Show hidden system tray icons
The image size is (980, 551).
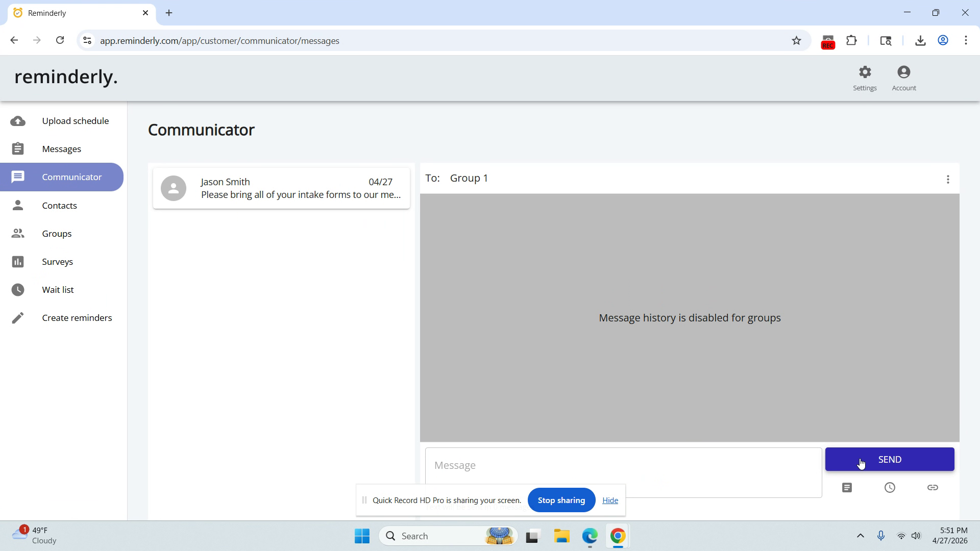[860, 536]
